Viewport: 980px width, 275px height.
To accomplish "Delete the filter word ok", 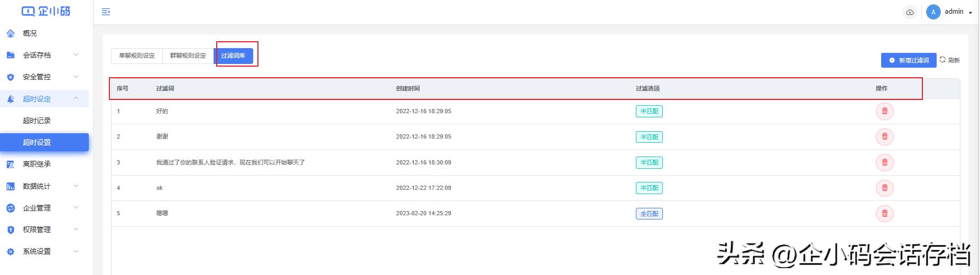I will click(884, 188).
